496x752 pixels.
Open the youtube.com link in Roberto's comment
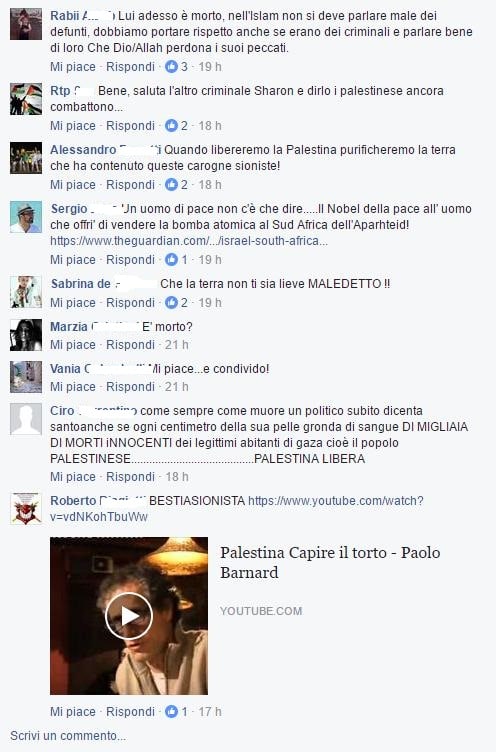point(236,509)
